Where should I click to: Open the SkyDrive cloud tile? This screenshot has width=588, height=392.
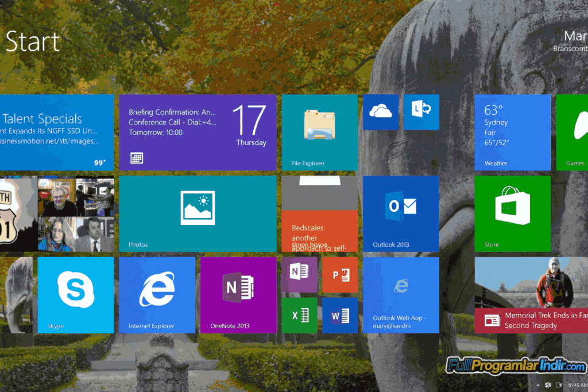[380, 112]
